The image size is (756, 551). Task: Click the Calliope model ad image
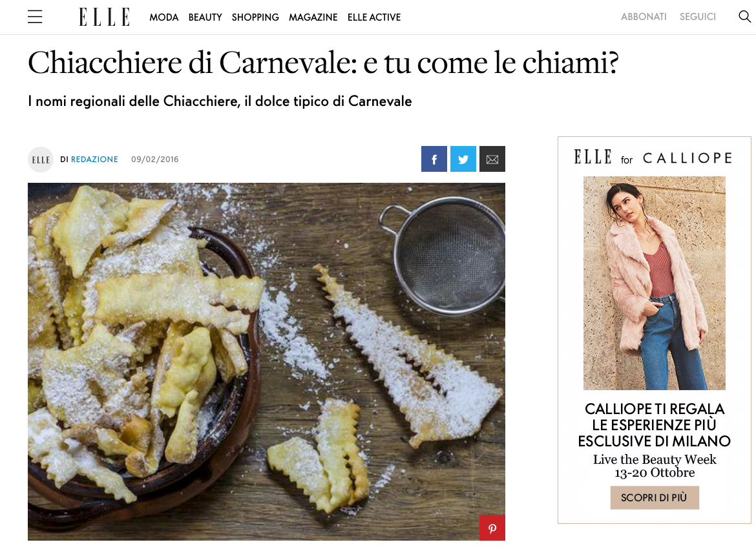pos(655,283)
